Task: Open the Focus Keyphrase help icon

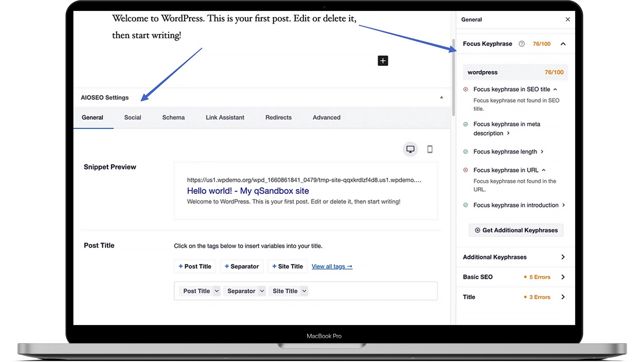Action: [521, 44]
